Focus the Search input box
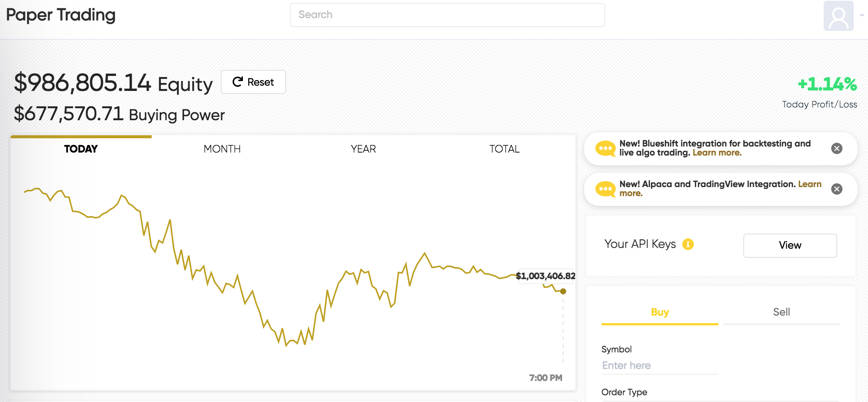 (447, 15)
